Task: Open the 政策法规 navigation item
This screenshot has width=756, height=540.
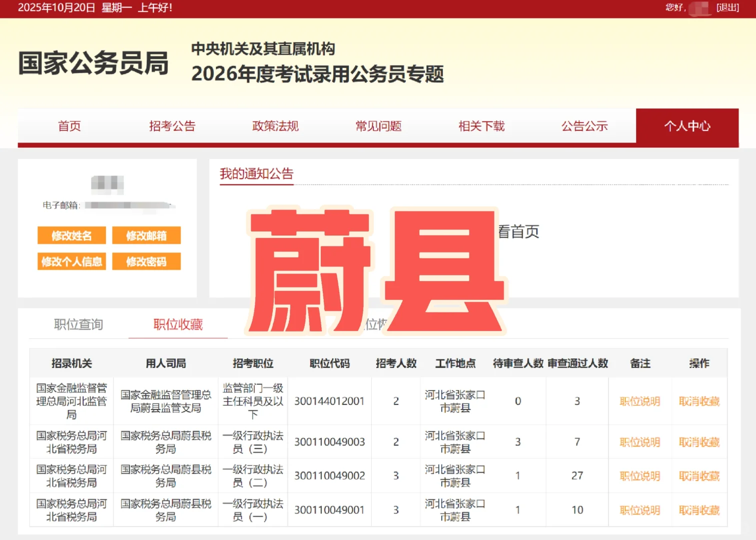Action: pyautogui.click(x=275, y=126)
